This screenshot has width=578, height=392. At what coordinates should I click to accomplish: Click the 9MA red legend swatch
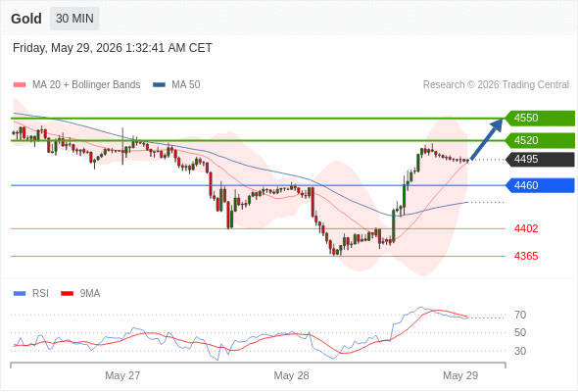[67, 294]
